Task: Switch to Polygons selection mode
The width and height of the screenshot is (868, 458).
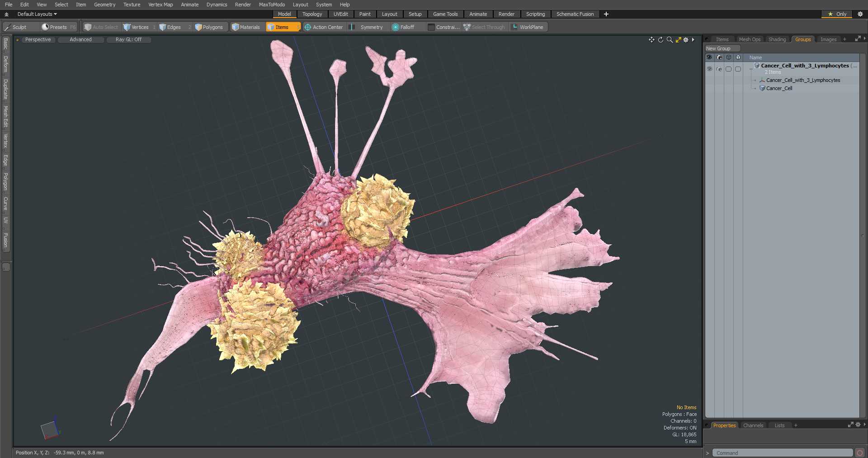Action: pos(209,27)
